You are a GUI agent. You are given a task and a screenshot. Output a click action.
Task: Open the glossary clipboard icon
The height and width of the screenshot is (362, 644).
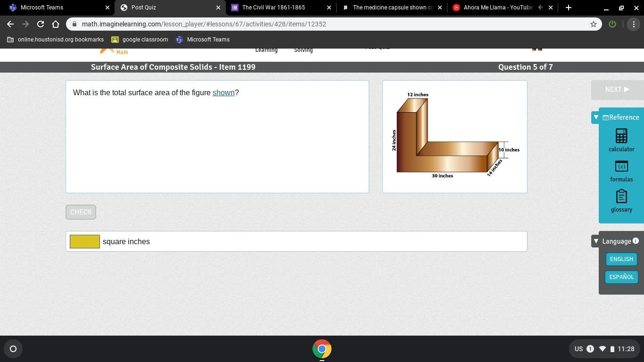coord(621,197)
